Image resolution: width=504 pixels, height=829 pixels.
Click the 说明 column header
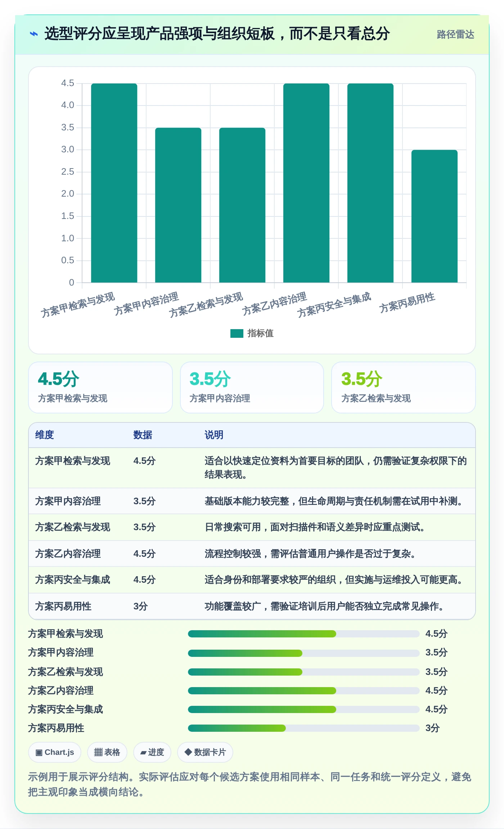pyautogui.click(x=214, y=435)
